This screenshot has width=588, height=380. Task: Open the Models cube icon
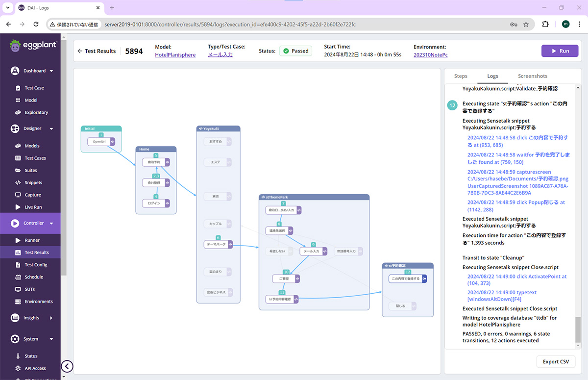tap(18, 146)
